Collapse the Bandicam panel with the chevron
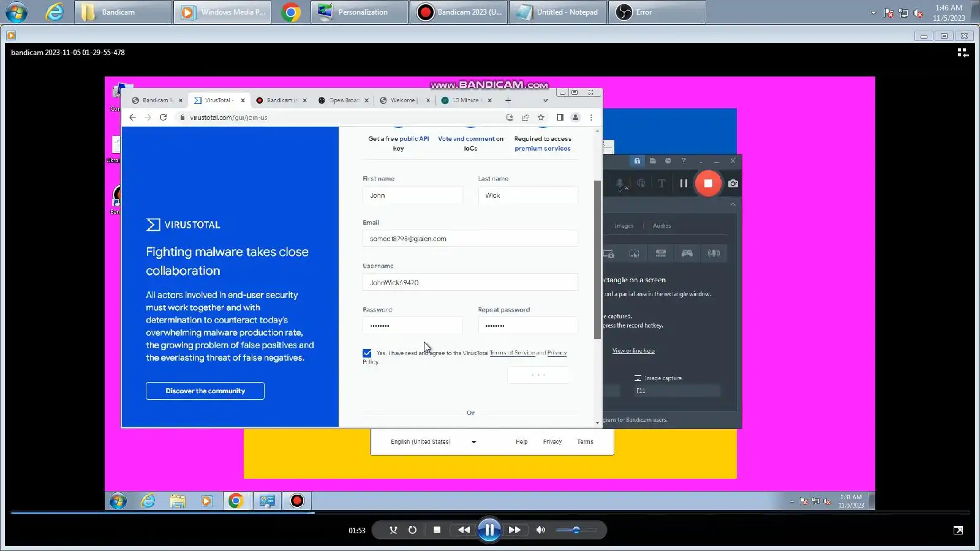Viewport: 980px width, 551px height. pos(733,204)
